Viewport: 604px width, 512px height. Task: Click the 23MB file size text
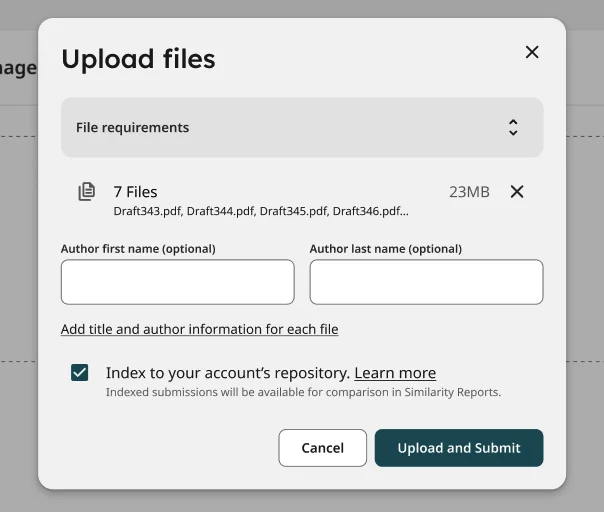click(x=469, y=192)
